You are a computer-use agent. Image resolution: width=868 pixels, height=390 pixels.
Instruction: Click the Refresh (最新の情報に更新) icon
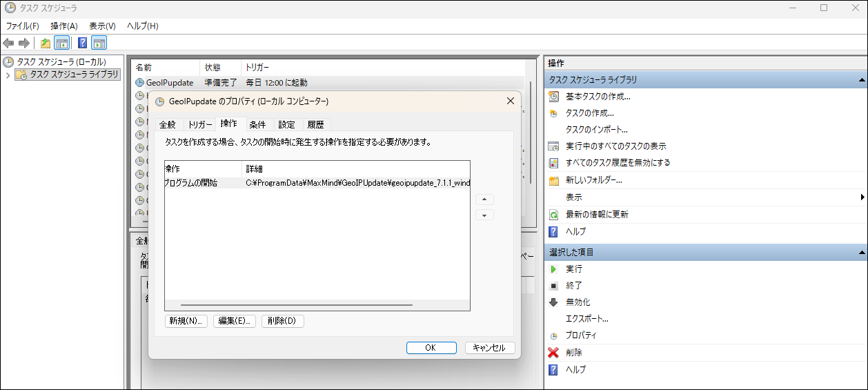[553, 215]
